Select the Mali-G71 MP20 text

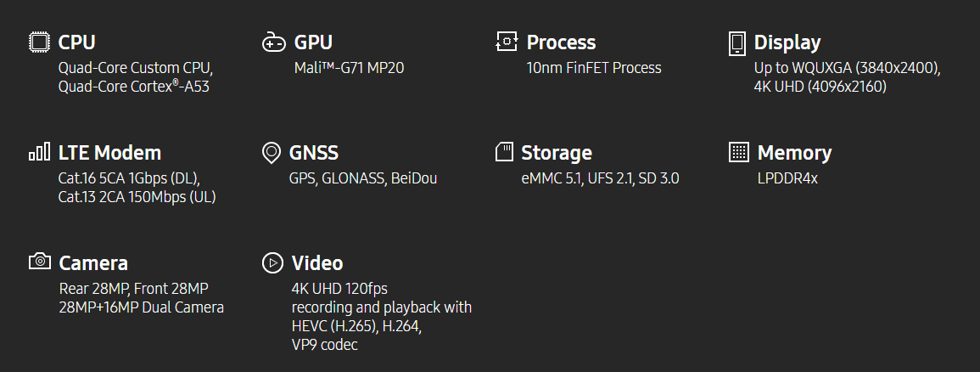pyautogui.click(x=349, y=68)
